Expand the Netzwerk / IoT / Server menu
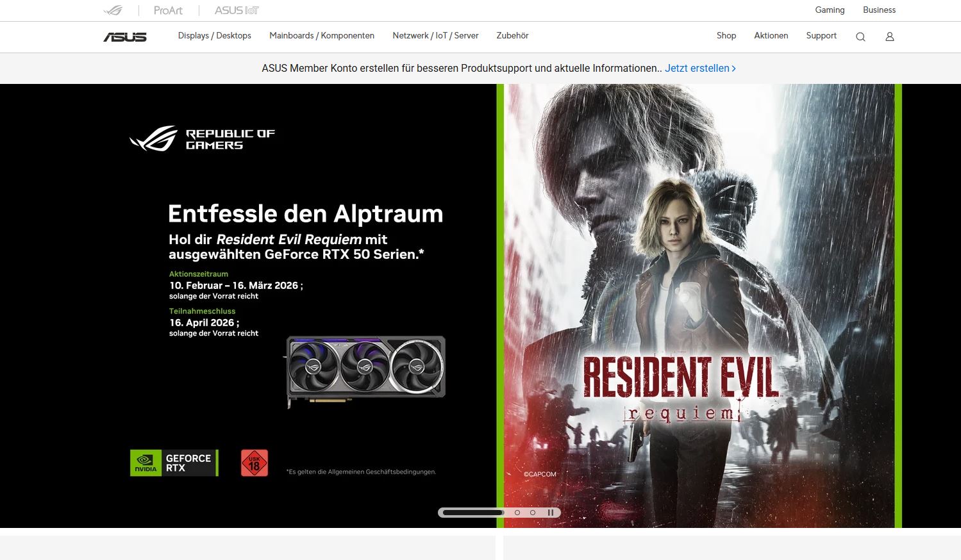This screenshot has width=961, height=560. tap(435, 36)
